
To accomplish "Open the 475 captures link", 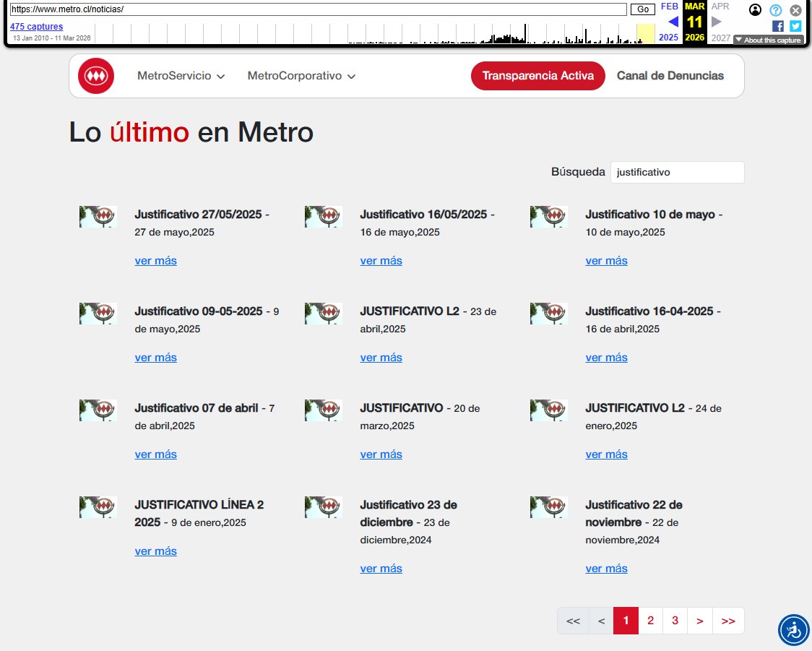I will 36,27.
